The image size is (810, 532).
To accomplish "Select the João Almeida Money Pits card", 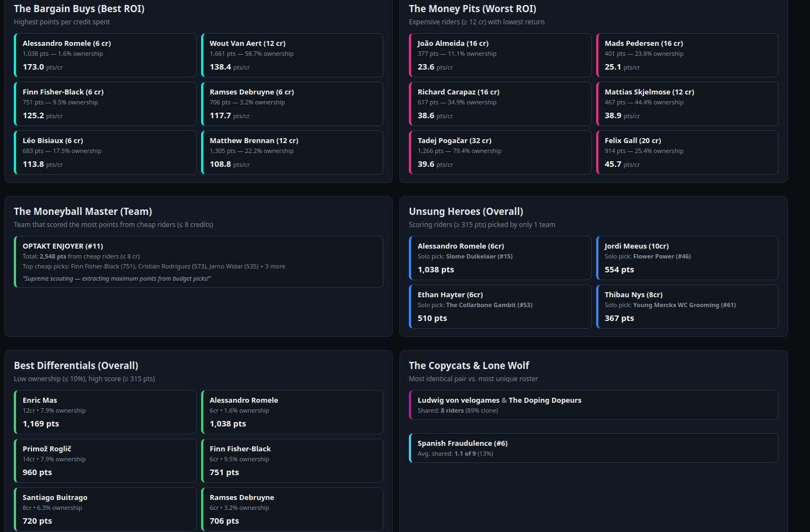I will [500, 55].
